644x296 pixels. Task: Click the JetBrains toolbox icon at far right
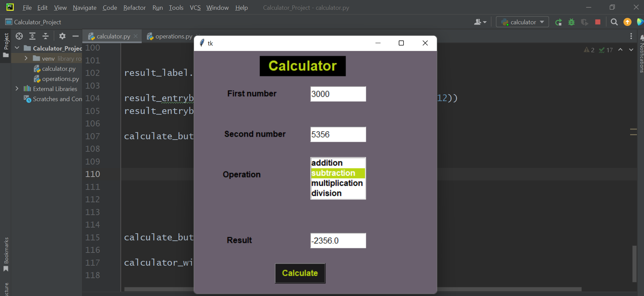click(x=640, y=22)
